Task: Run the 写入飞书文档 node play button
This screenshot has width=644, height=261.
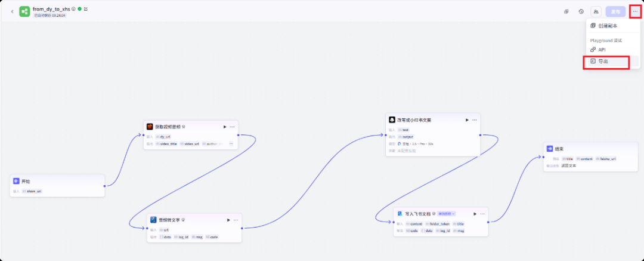Action: 475,213
